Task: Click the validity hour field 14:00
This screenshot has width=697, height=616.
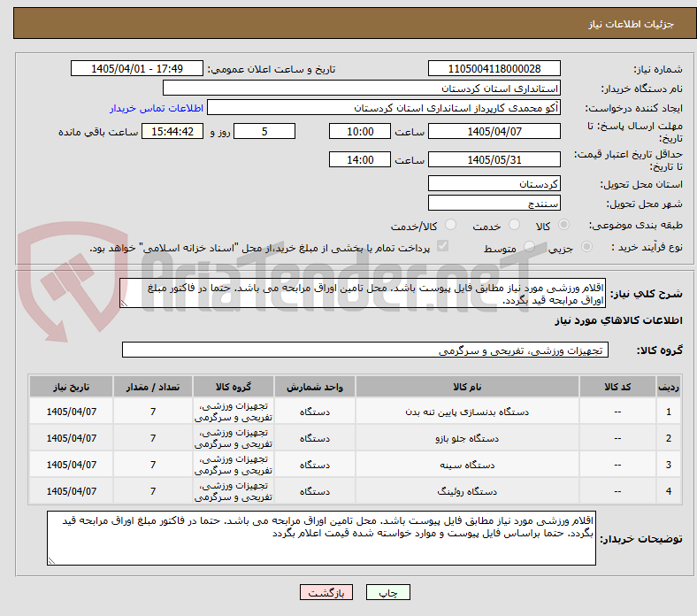Action: point(360,159)
